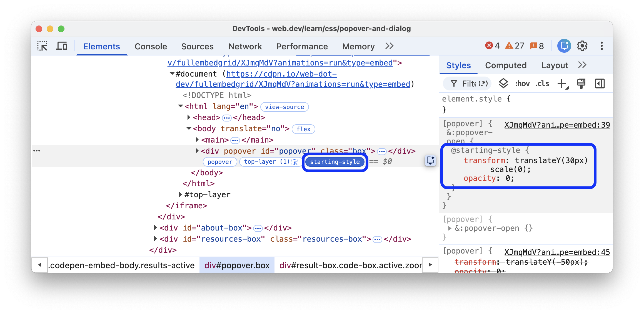Open the three-dot customize menu
The width and height of the screenshot is (644, 314).
click(x=601, y=46)
